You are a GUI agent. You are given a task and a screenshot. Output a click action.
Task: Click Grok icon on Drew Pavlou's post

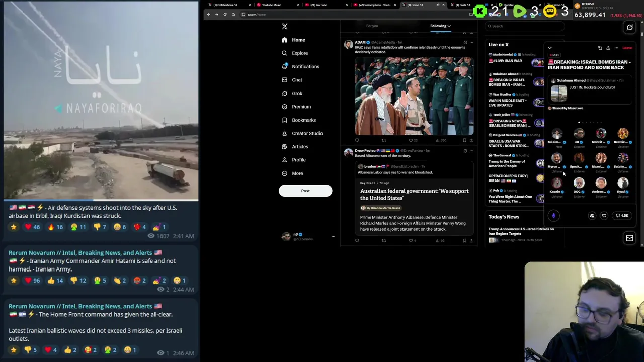click(465, 151)
